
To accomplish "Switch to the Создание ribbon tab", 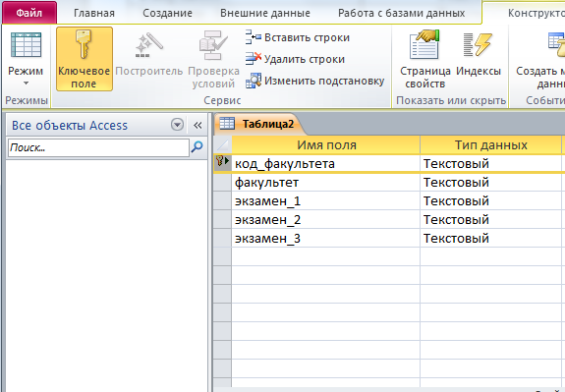I will pyautogui.click(x=167, y=13).
